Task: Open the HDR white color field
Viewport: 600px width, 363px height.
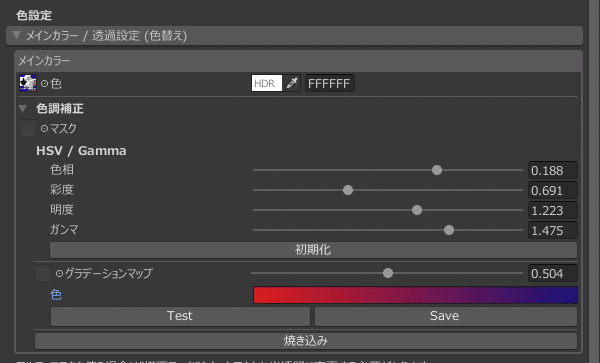Action: point(267,83)
